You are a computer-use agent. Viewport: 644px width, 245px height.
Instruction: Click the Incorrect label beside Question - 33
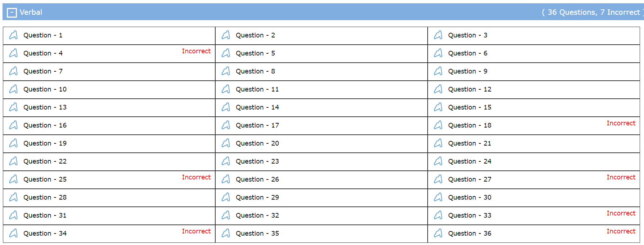(x=621, y=213)
